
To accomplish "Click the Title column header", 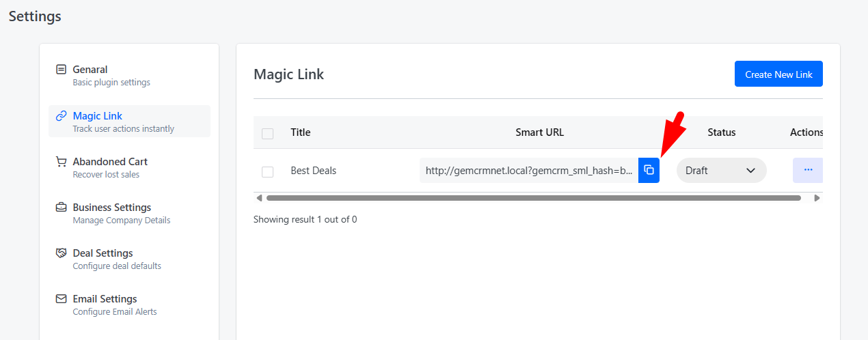I will tap(300, 132).
